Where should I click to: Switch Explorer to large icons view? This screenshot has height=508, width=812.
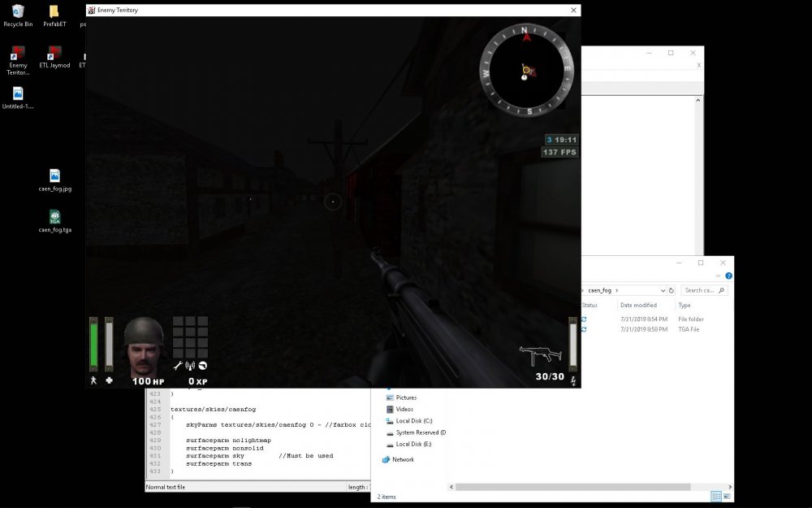pos(727,497)
